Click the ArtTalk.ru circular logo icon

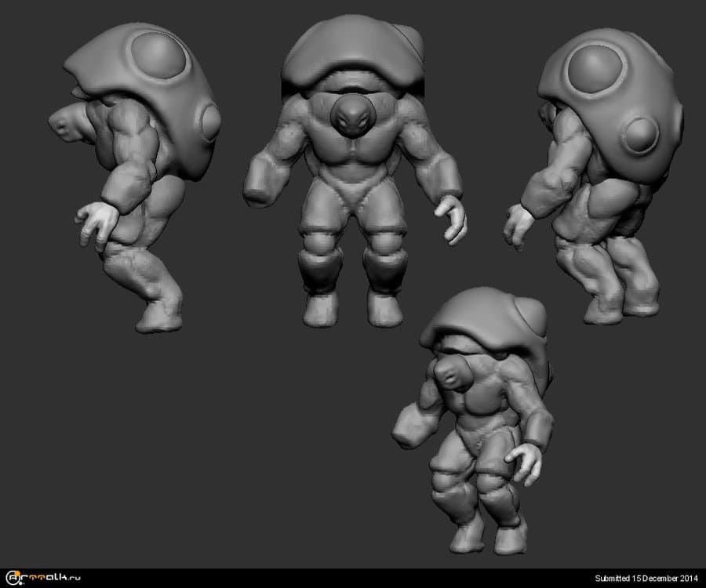click(11, 577)
